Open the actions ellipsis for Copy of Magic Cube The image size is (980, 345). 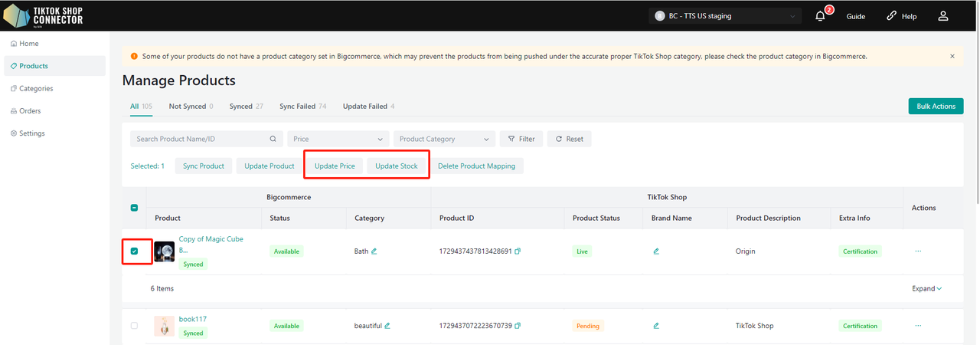click(918, 251)
